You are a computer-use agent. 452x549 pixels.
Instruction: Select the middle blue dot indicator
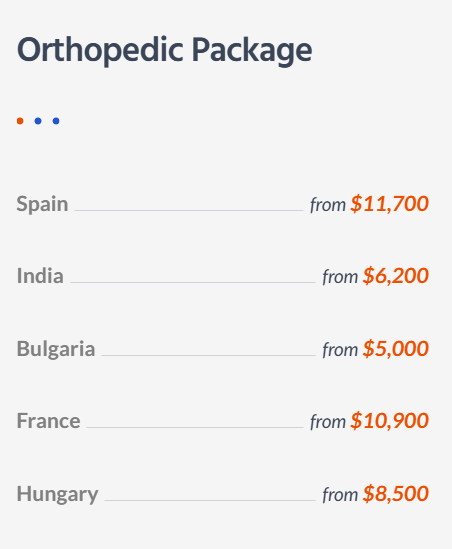click(x=38, y=121)
